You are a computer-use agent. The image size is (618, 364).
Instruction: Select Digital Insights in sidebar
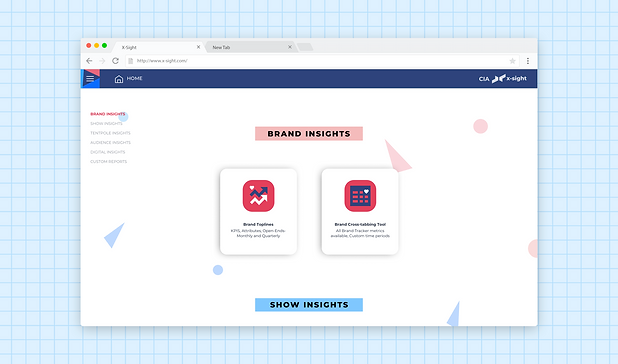(108, 152)
